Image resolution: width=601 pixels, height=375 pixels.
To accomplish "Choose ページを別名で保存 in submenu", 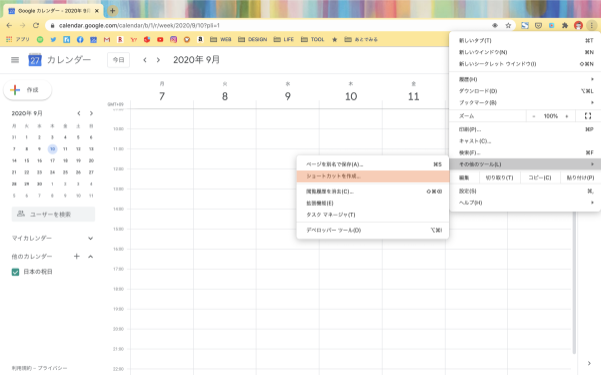I will 373,164.
